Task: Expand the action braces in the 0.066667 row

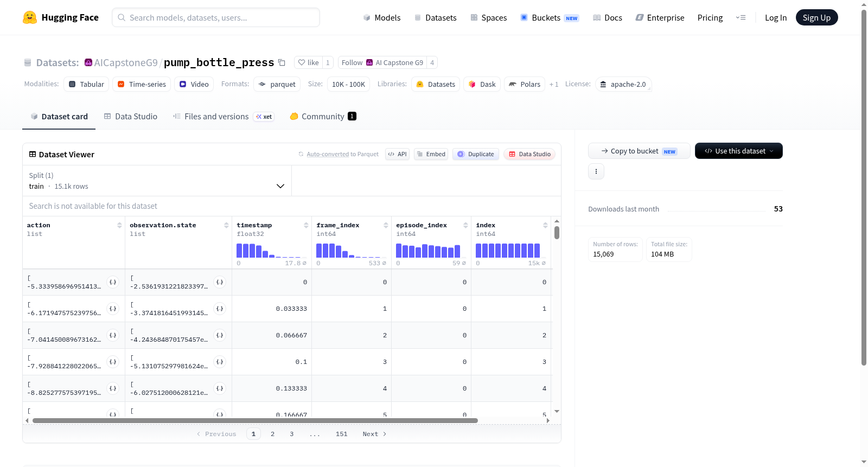Action: point(113,335)
